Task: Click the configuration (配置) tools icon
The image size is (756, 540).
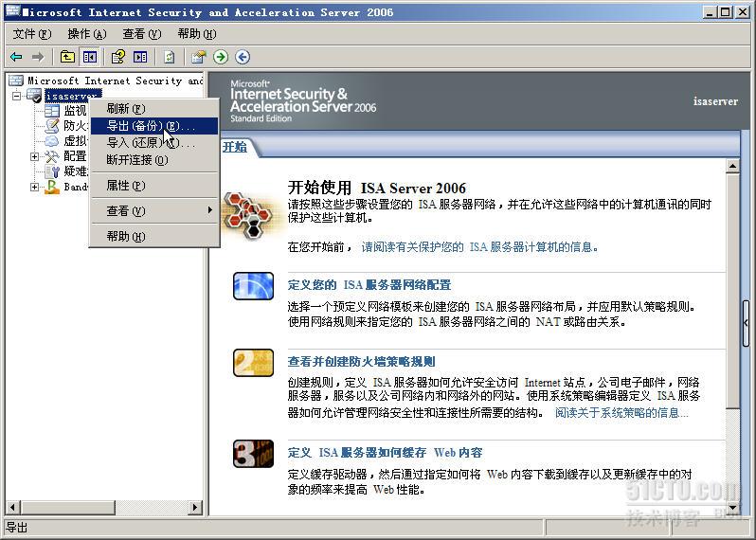Action: [52, 156]
